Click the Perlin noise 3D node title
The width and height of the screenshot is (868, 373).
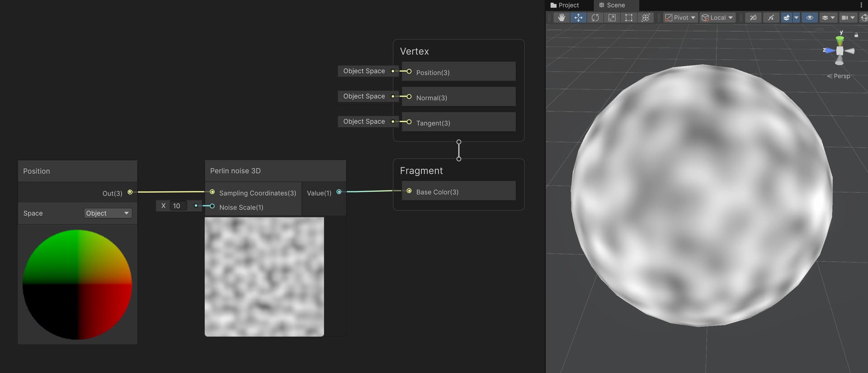pyautogui.click(x=235, y=171)
